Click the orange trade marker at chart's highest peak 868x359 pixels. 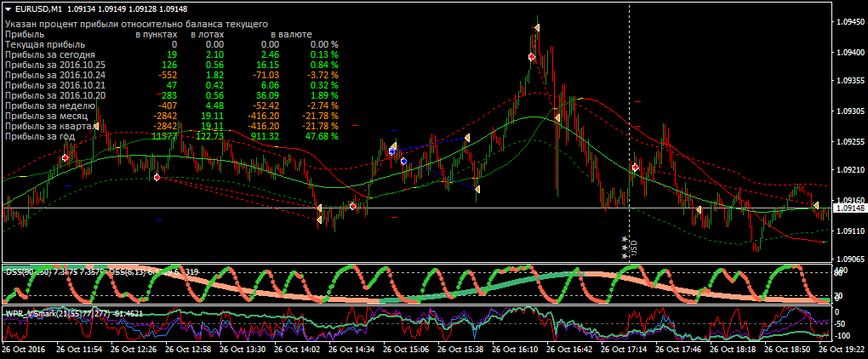536,27
